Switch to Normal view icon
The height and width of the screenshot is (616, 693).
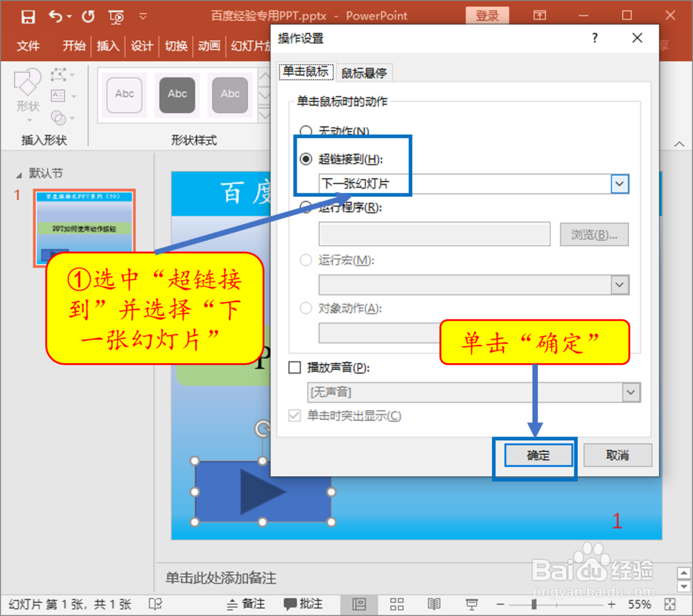[x=359, y=604]
